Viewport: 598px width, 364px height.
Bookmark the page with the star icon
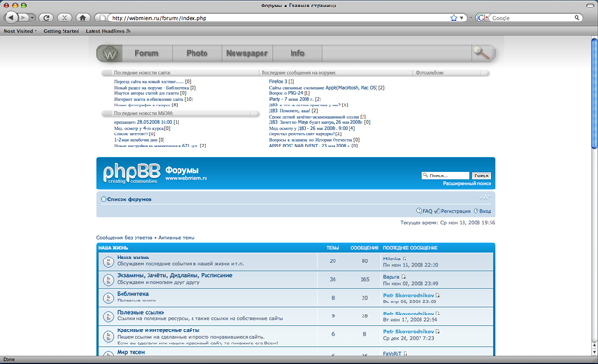point(453,18)
